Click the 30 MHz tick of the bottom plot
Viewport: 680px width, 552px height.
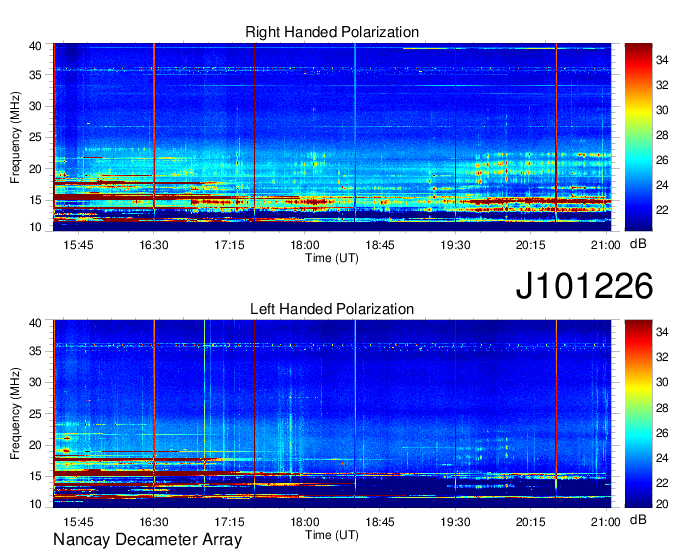tap(36, 383)
